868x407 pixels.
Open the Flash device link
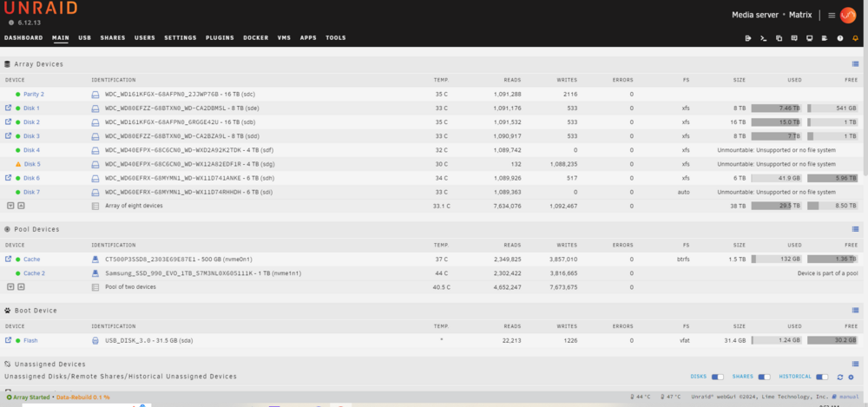tap(30, 340)
